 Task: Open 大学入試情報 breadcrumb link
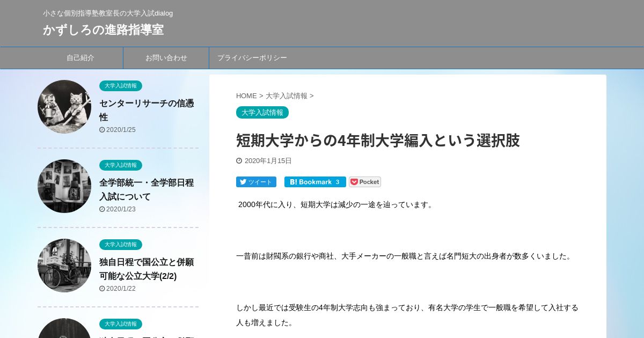tap(287, 96)
